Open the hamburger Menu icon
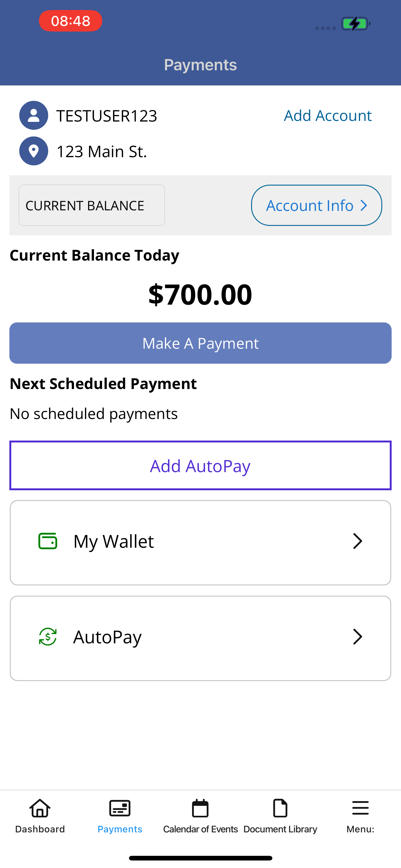Image resolution: width=401 pixels, height=868 pixels. (360, 808)
